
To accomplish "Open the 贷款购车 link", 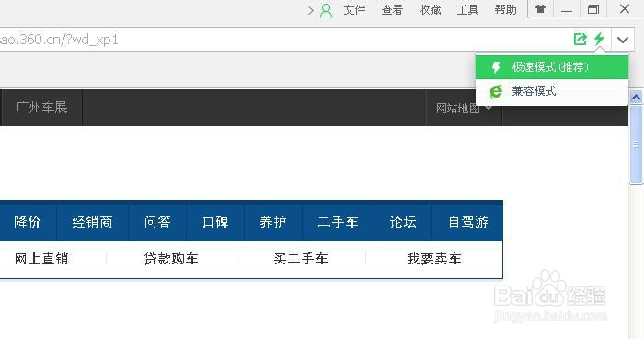I will click(171, 259).
